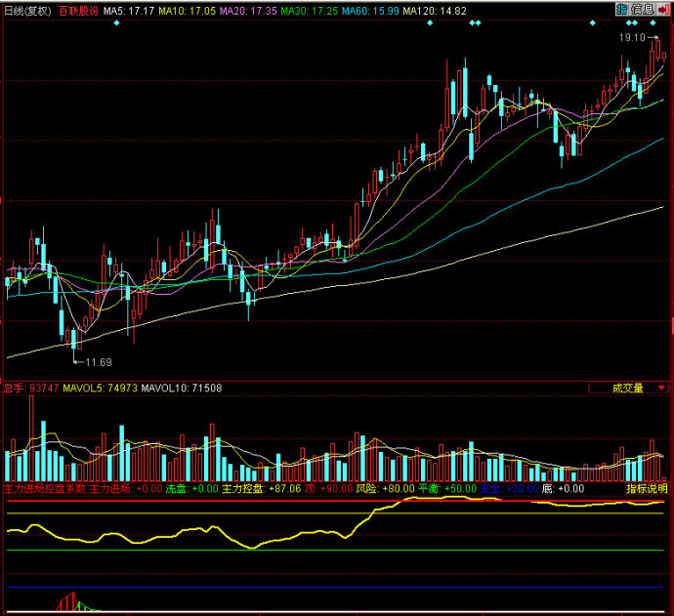Expand the dropdown arrow beside 成交量

click(x=661, y=388)
